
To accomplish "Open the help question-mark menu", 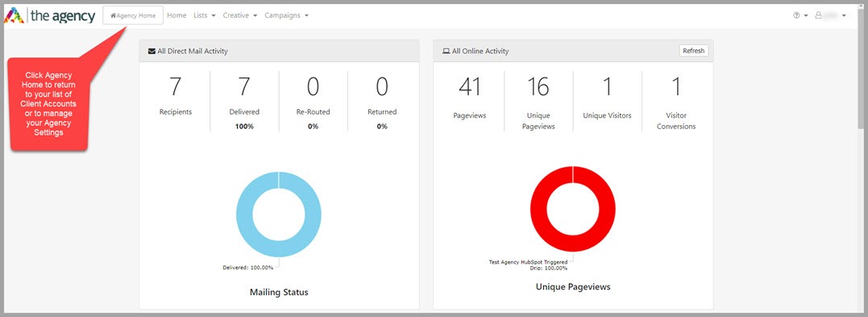I will click(x=800, y=15).
